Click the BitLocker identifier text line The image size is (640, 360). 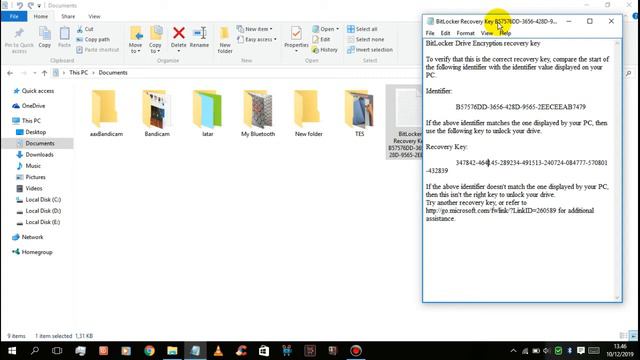520,107
